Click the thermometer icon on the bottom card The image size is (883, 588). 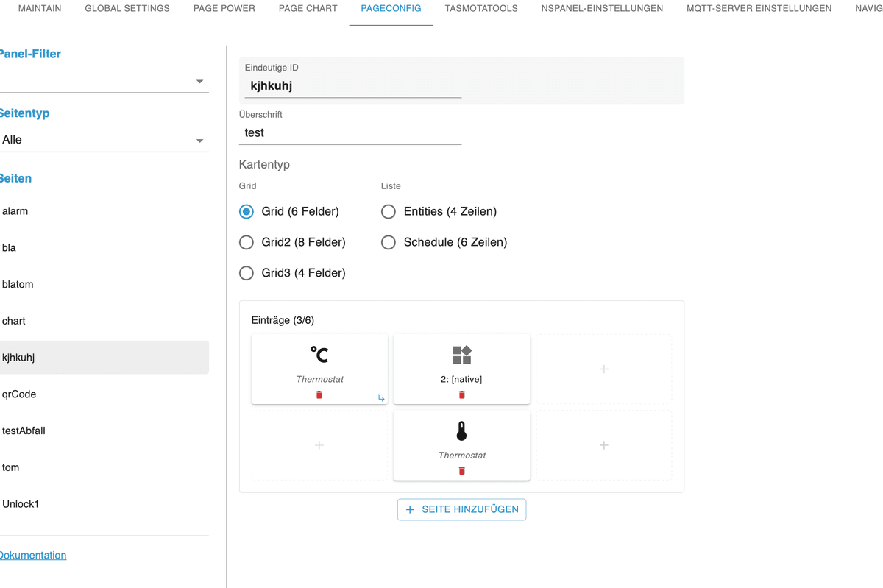[x=462, y=431]
